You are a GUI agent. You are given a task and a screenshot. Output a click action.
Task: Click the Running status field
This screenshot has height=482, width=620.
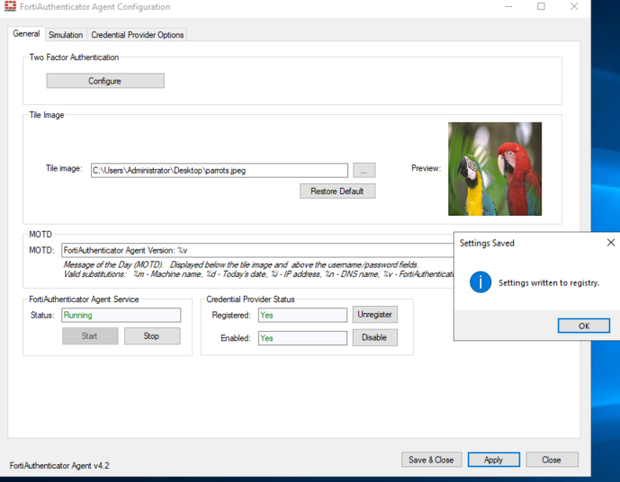coord(121,315)
